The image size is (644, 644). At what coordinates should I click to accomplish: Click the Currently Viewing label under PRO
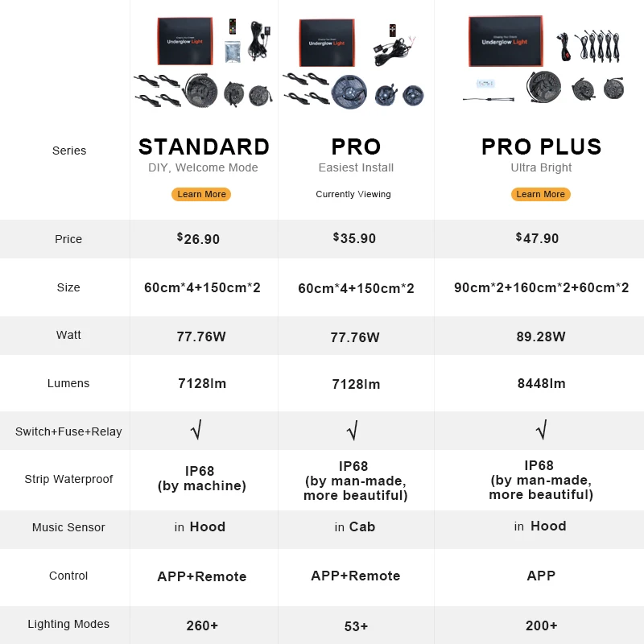coord(353,194)
